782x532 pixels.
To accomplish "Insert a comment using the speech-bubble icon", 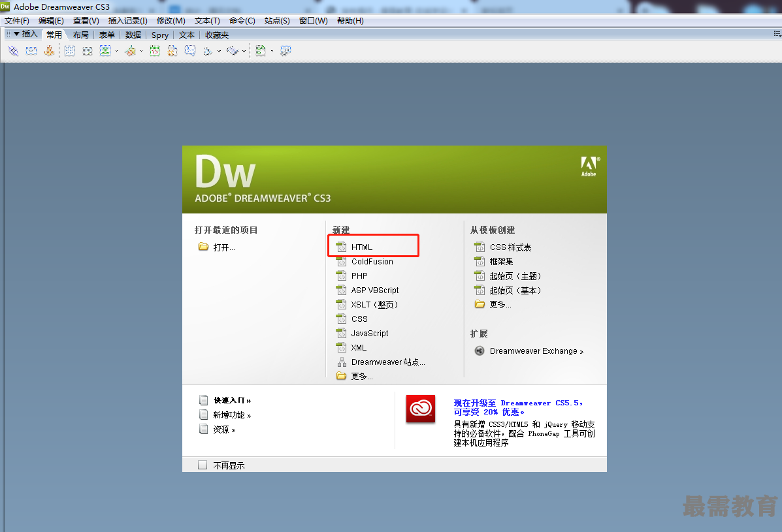I will [190, 51].
